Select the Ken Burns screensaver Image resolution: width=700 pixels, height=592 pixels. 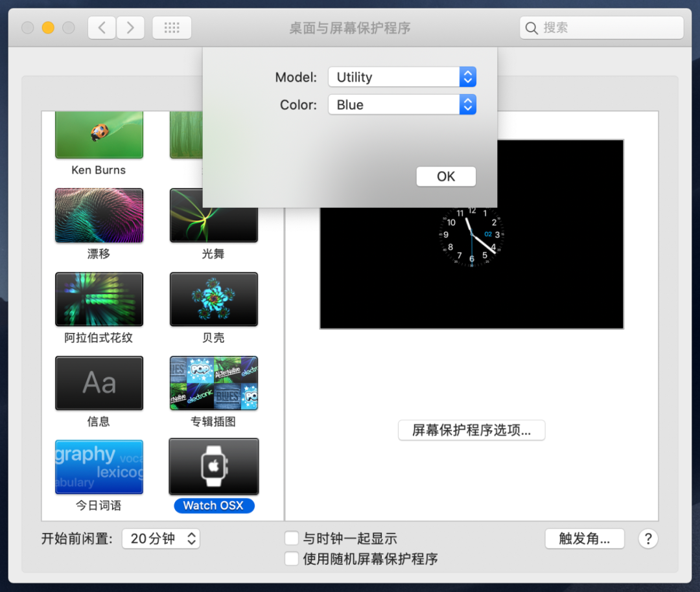pos(99,134)
